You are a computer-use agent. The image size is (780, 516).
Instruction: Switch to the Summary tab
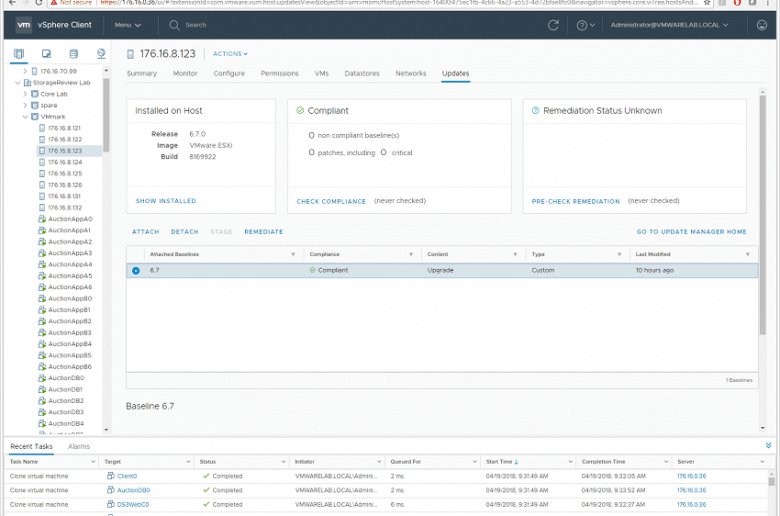(x=142, y=73)
